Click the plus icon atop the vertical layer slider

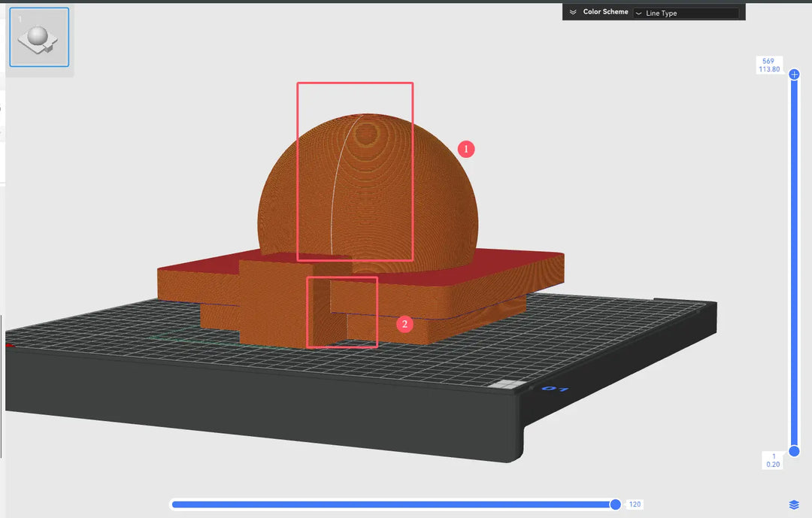point(795,74)
